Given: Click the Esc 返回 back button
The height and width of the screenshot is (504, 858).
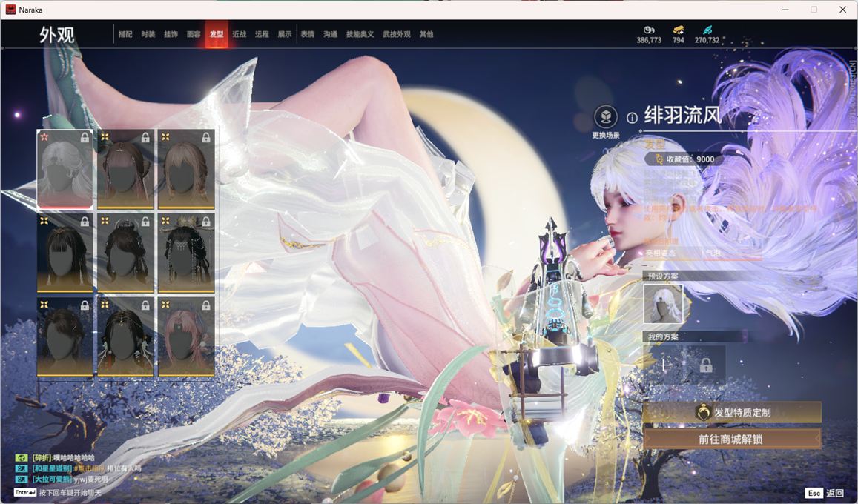Looking at the screenshot, I should (x=825, y=493).
